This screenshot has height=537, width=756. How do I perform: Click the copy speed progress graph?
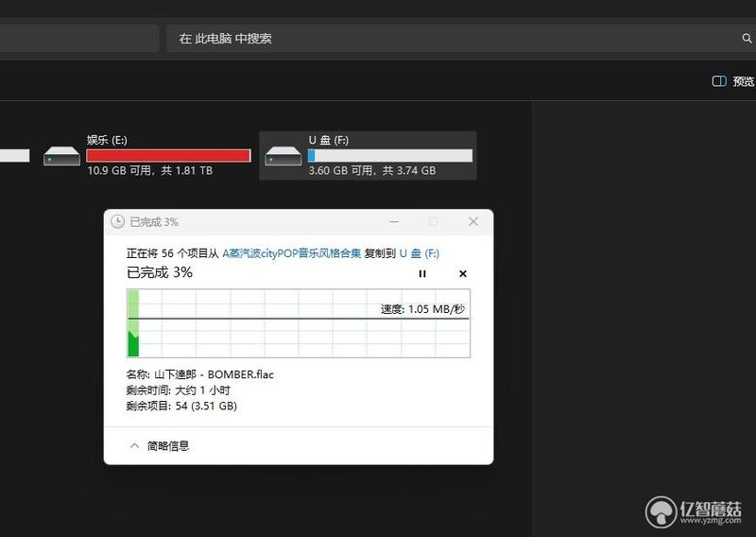point(299,323)
